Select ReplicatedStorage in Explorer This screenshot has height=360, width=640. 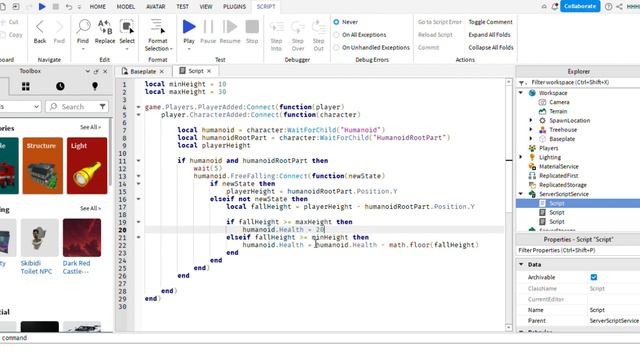tap(562, 185)
